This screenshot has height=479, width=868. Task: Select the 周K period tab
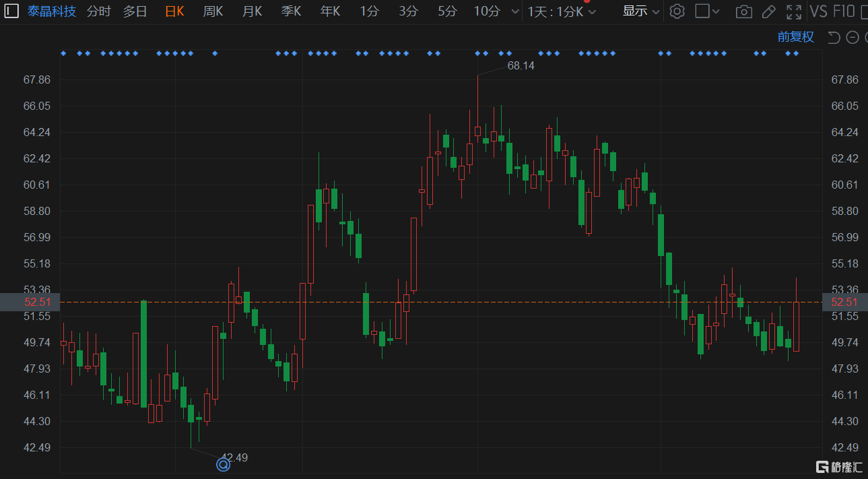[x=213, y=11]
